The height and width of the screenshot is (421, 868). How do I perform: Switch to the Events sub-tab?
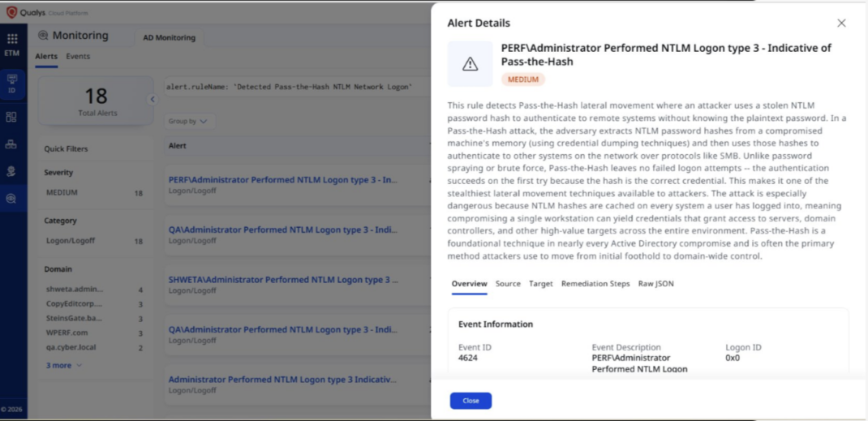pos(78,57)
